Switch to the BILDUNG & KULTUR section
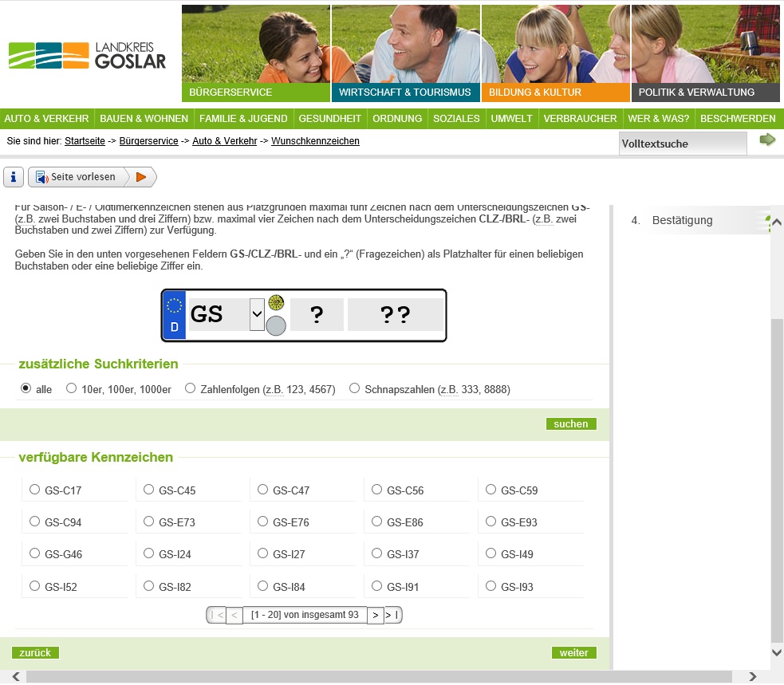This screenshot has height=685, width=784. click(535, 93)
